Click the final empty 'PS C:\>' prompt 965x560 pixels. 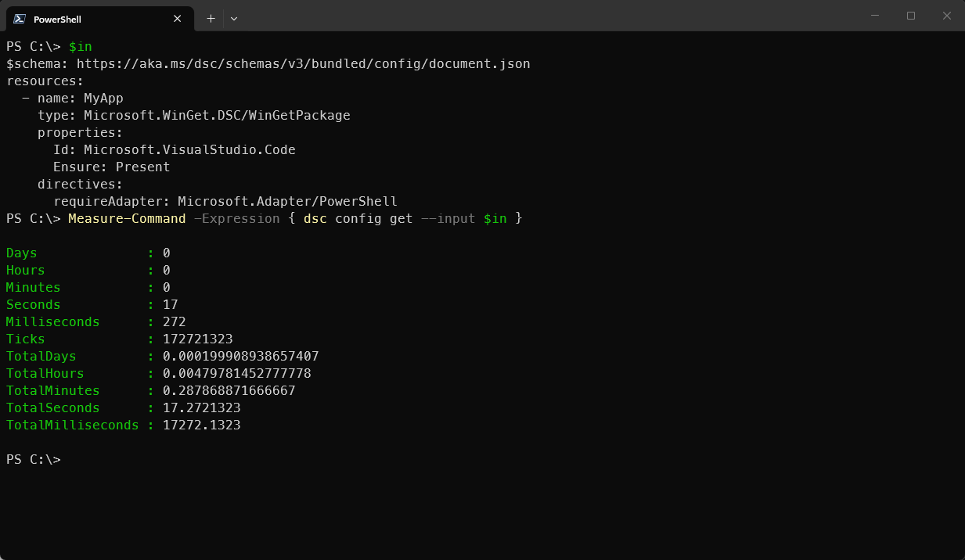click(34, 459)
